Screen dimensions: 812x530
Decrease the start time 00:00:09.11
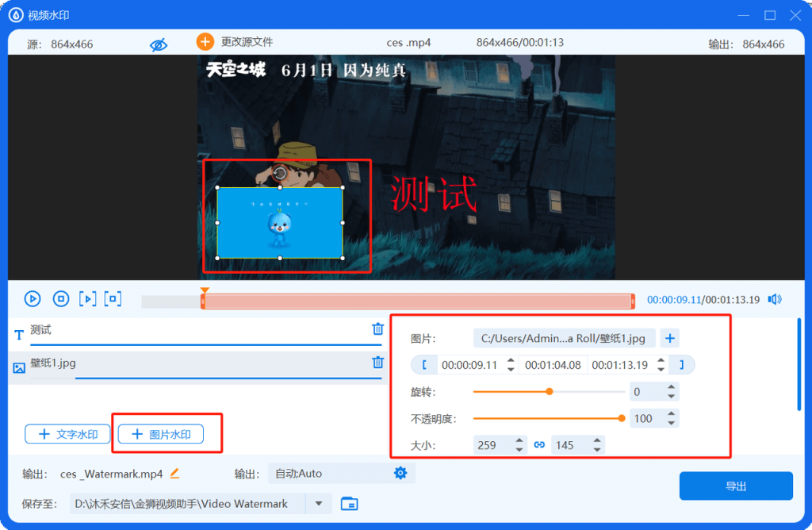tap(511, 370)
